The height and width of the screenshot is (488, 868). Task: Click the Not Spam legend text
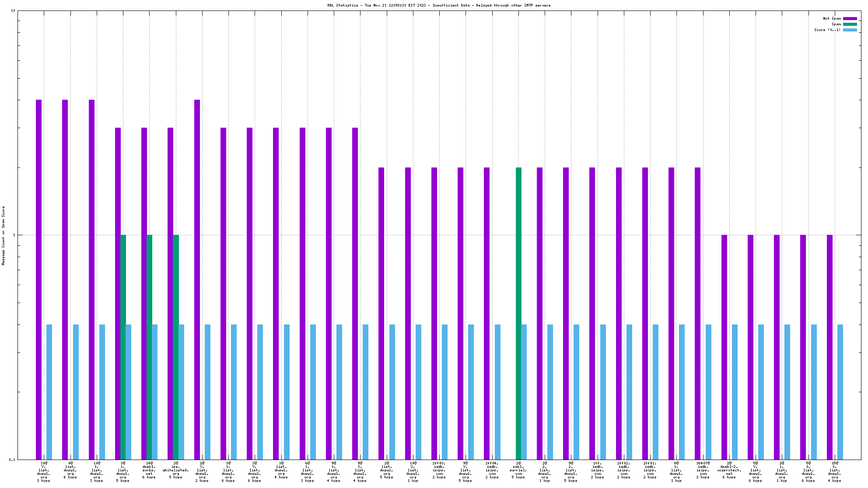tap(832, 18)
